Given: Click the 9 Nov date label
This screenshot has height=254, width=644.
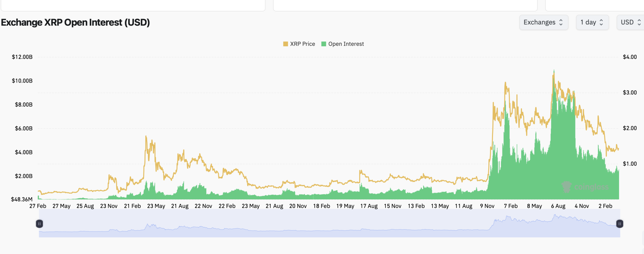Looking at the screenshot, I should coord(488,206).
